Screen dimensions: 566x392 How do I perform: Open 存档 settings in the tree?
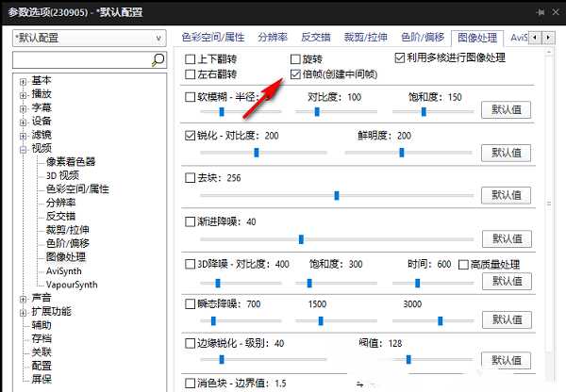42,338
